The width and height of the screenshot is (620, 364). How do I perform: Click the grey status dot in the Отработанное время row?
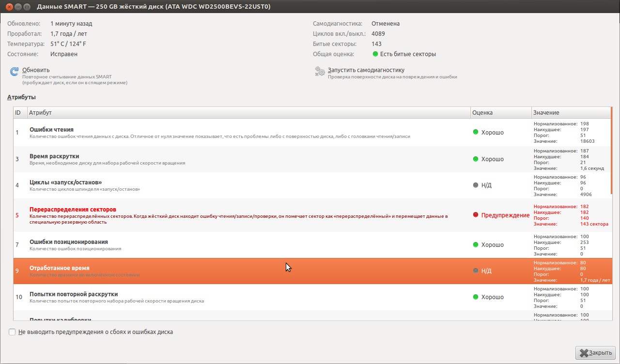[476, 271]
